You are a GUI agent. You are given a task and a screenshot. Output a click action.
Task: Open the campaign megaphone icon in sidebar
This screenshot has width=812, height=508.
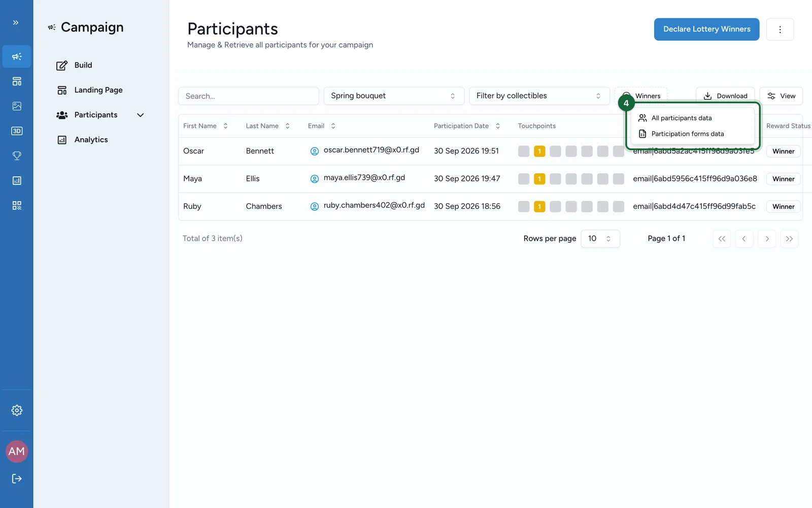(x=17, y=56)
